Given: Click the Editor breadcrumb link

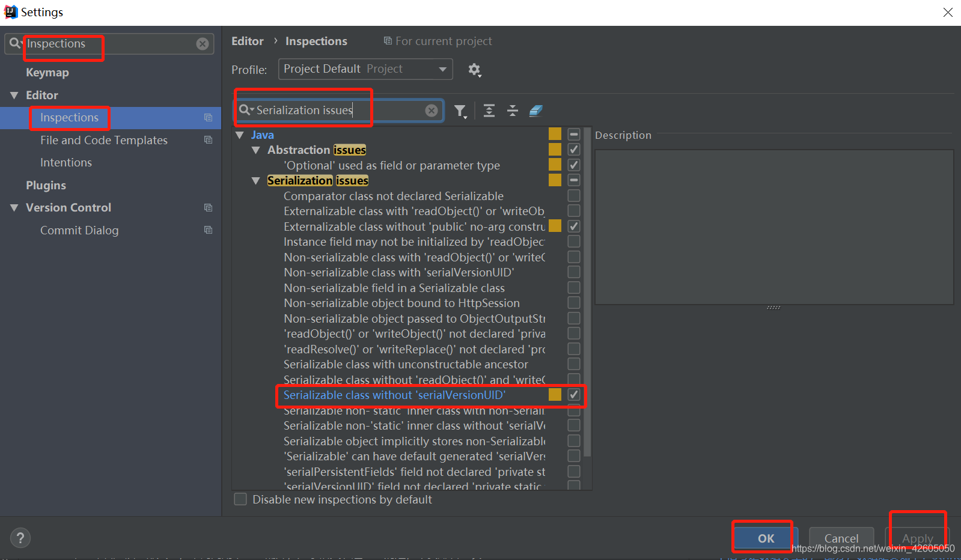Looking at the screenshot, I should (248, 41).
